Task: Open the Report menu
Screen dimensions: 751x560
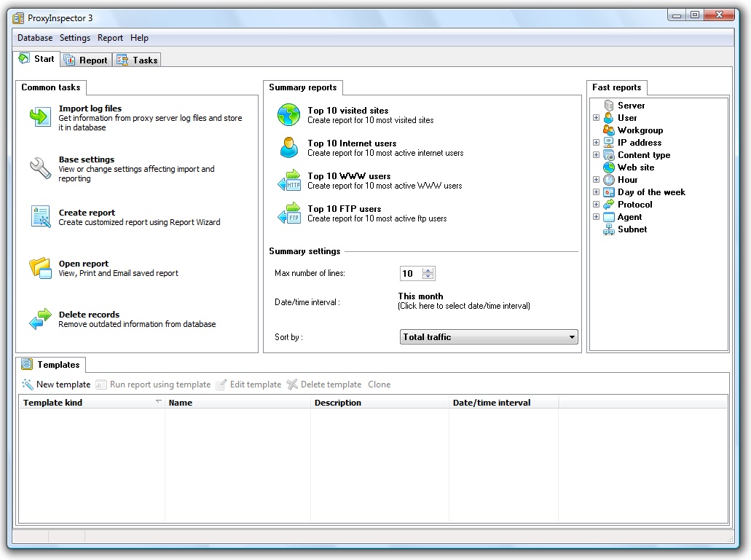Action: 110,38
